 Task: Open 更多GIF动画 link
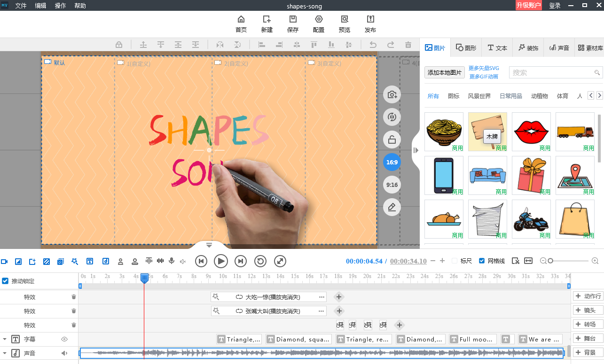[x=484, y=77]
